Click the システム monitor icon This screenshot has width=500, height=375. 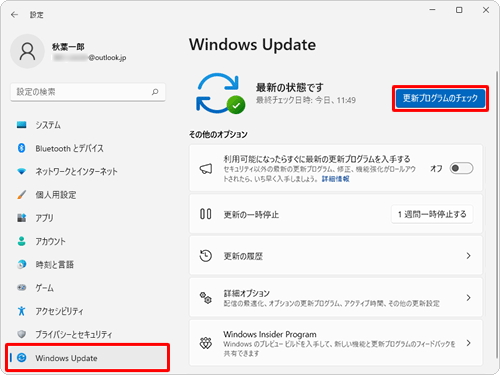click(x=22, y=125)
